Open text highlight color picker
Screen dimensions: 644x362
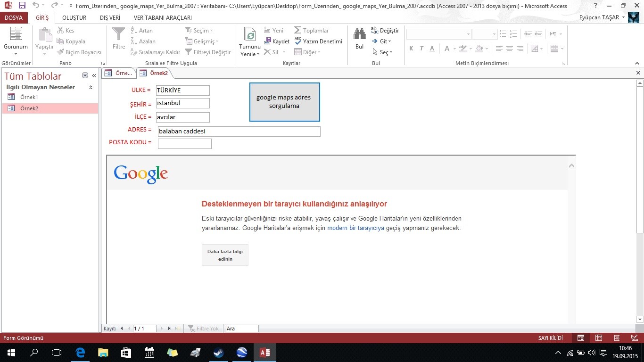[464, 49]
